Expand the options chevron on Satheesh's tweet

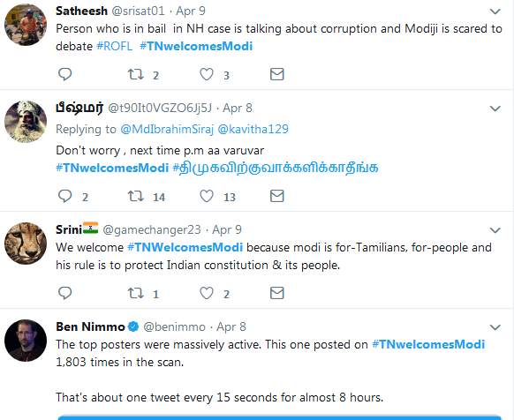[495, 11]
